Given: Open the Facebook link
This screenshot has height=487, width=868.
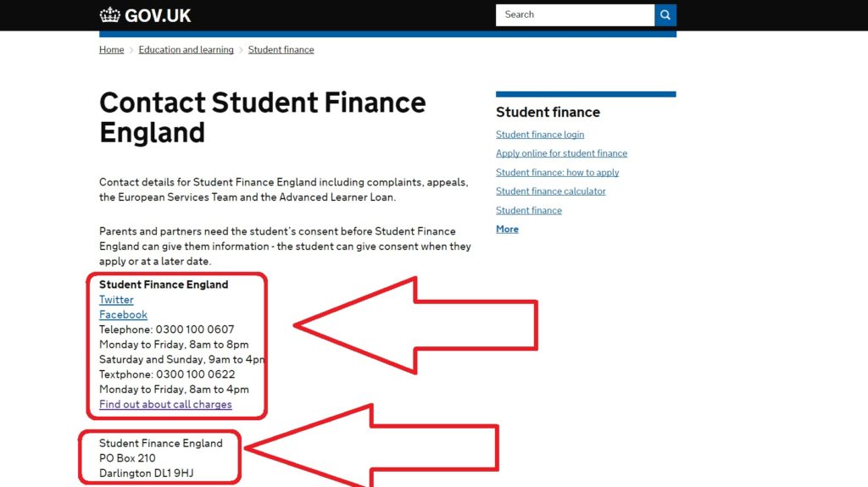Looking at the screenshot, I should [123, 315].
